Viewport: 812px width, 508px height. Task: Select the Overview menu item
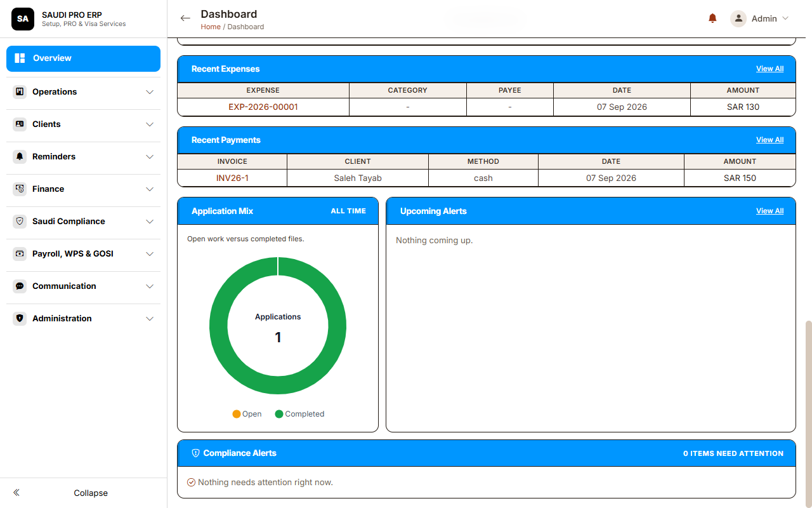(x=83, y=58)
